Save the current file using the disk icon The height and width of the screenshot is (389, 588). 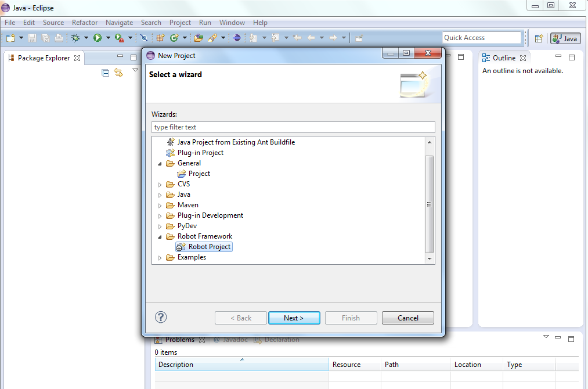pos(31,38)
